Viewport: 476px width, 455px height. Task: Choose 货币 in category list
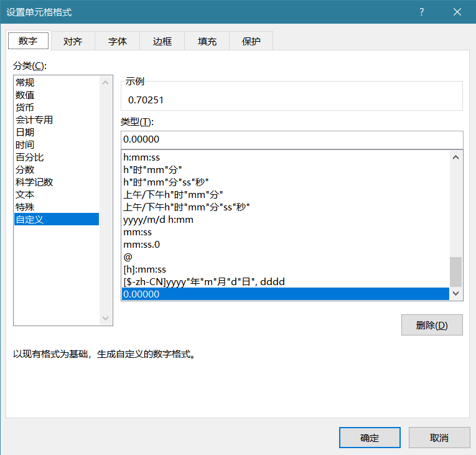pyautogui.click(x=57, y=107)
